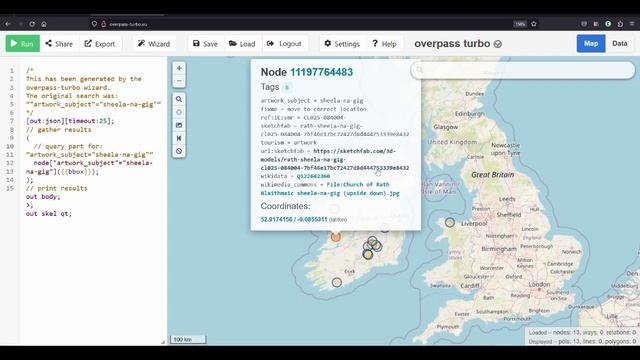Click the '// print results' comment line

click(57, 188)
